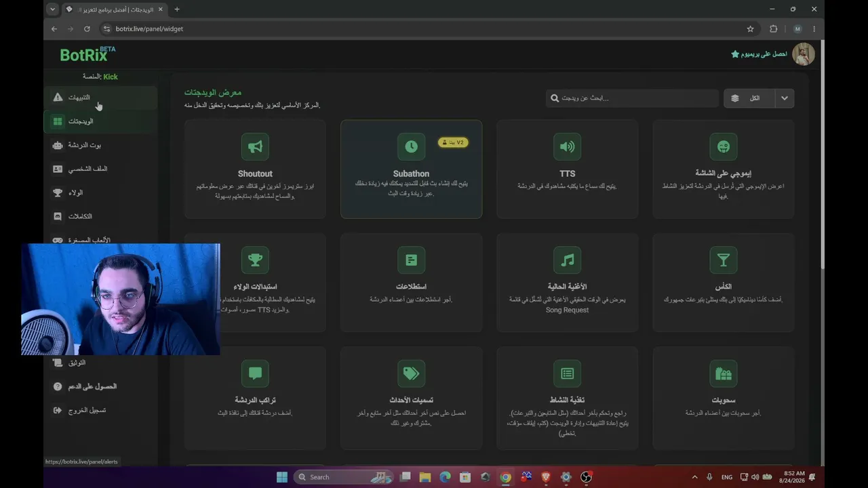
Task: Reload the page in Chrome
Action: [87, 29]
